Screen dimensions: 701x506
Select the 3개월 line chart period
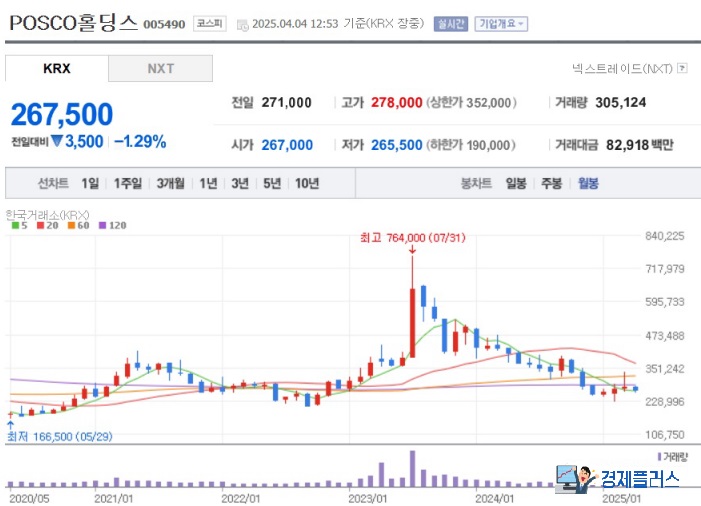coord(170,183)
